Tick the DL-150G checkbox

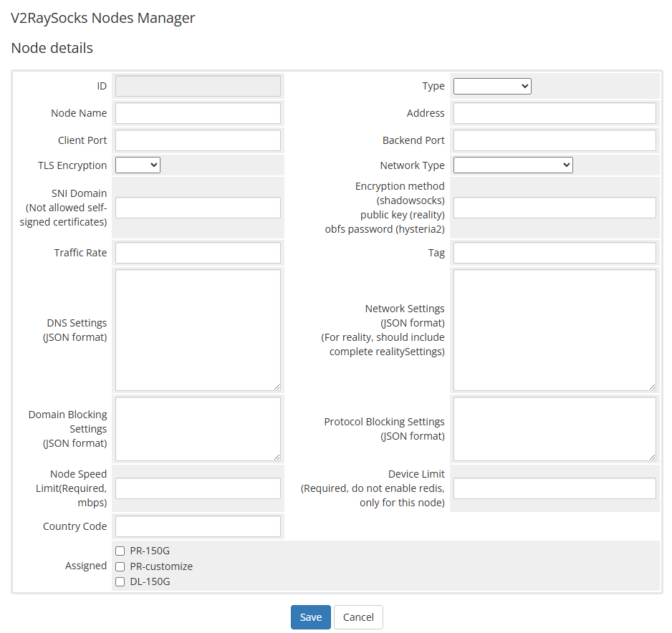click(x=120, y=581)
